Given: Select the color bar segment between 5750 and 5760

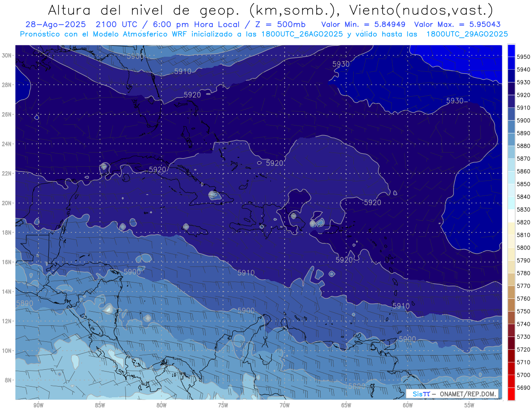Looking at the screenshot, I should (x=511, y=305).
